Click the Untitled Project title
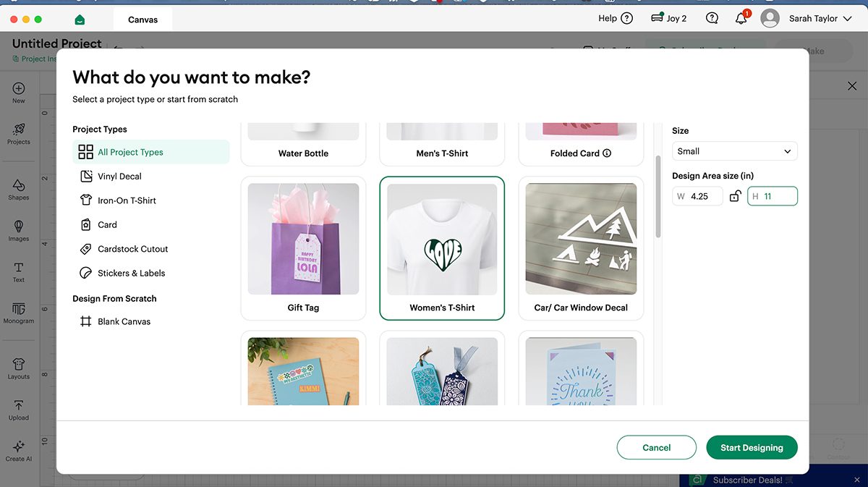 click(57, 43)
